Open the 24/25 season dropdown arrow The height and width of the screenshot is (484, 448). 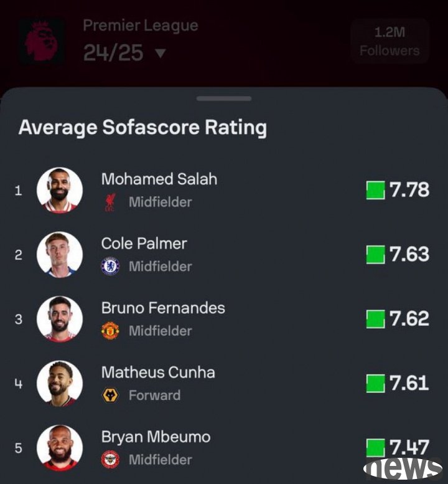click(x=161, y=53)
